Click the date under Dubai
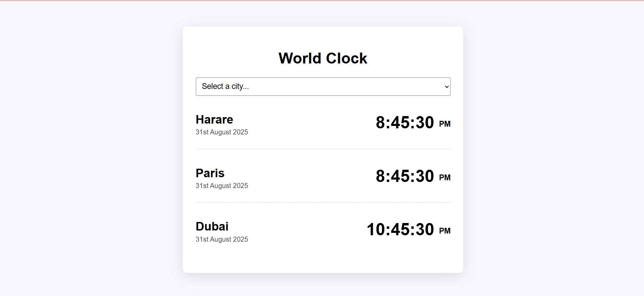The width and height of the screenshot is (644, 296). (x=222, y=239)
